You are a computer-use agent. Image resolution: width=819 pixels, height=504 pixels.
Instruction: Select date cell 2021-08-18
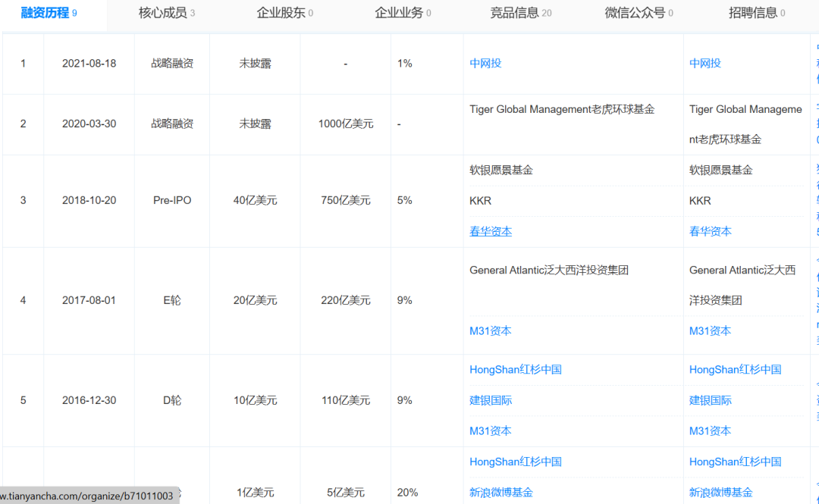89,63
